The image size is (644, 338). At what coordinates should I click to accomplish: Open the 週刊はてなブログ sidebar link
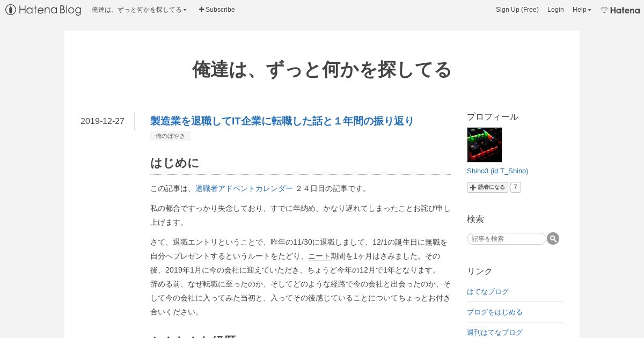[495, 333]
